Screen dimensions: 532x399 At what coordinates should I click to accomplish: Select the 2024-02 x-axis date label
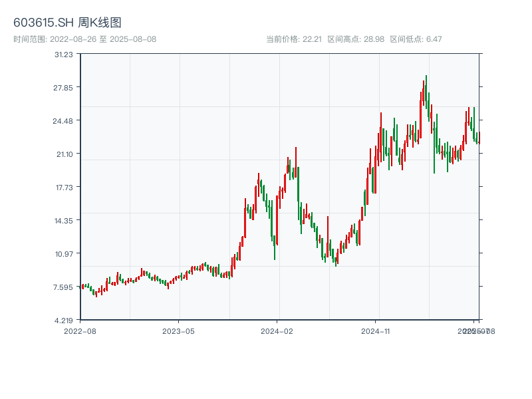click(x=277, y=331)
